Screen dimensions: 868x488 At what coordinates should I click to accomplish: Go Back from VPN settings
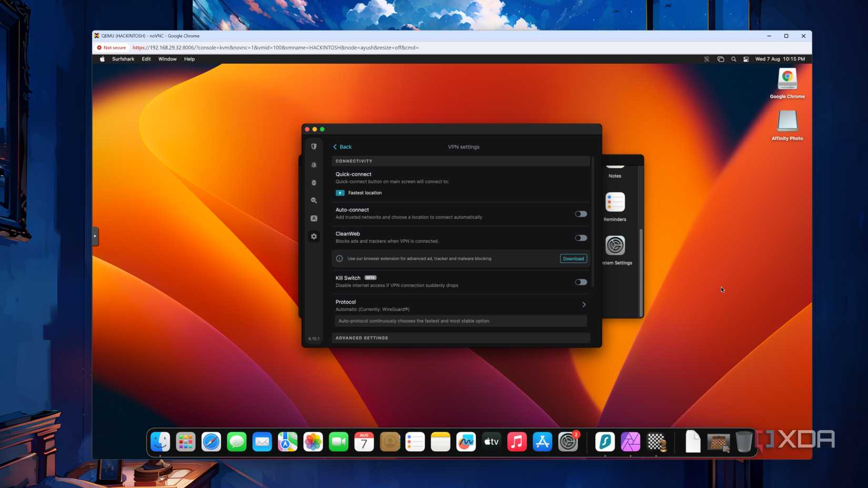point(342,147)
